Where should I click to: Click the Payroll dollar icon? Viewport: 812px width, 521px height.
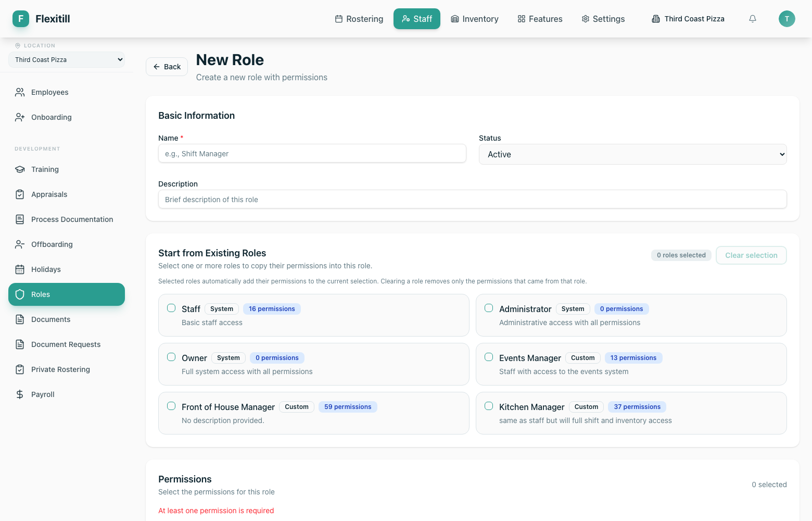tap(20, 394)
